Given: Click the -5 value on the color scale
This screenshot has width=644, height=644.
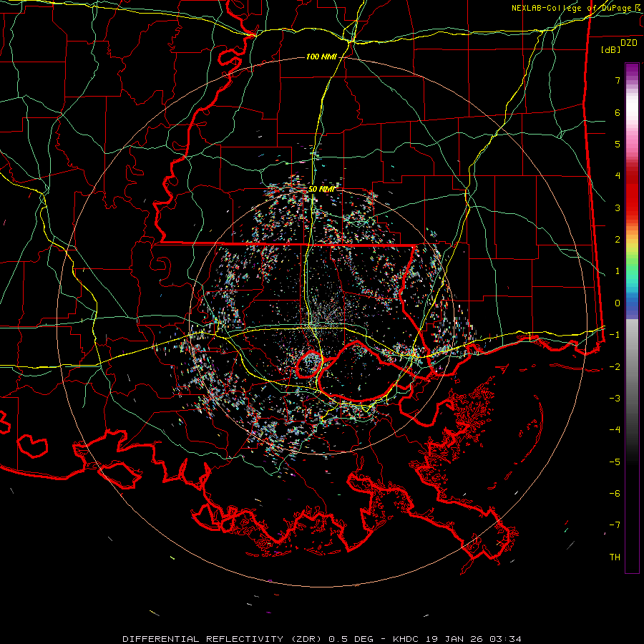Looking at the screenshot, I should click(615, 462).
